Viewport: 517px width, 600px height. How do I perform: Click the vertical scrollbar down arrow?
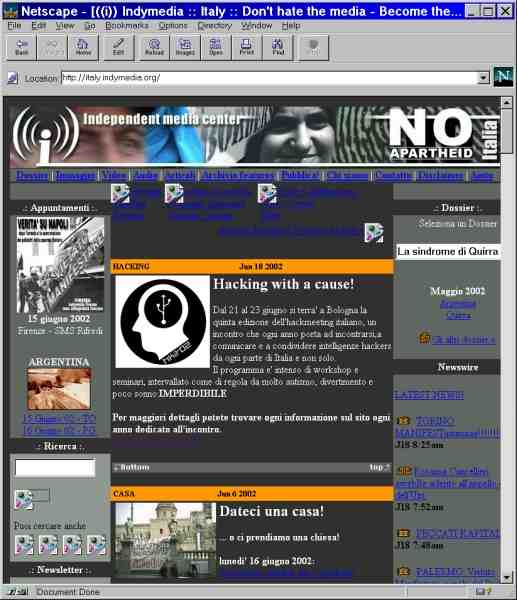[507, 577]
